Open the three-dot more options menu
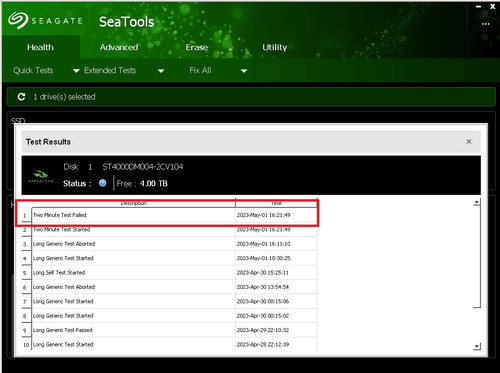Screen dimensions: 500x373 pos(486,24)
